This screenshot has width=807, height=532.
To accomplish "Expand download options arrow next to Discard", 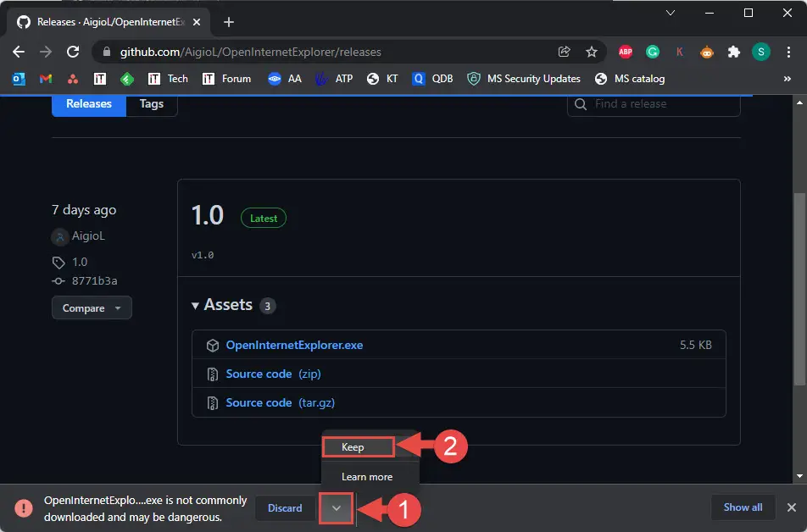I will (336, 508).
